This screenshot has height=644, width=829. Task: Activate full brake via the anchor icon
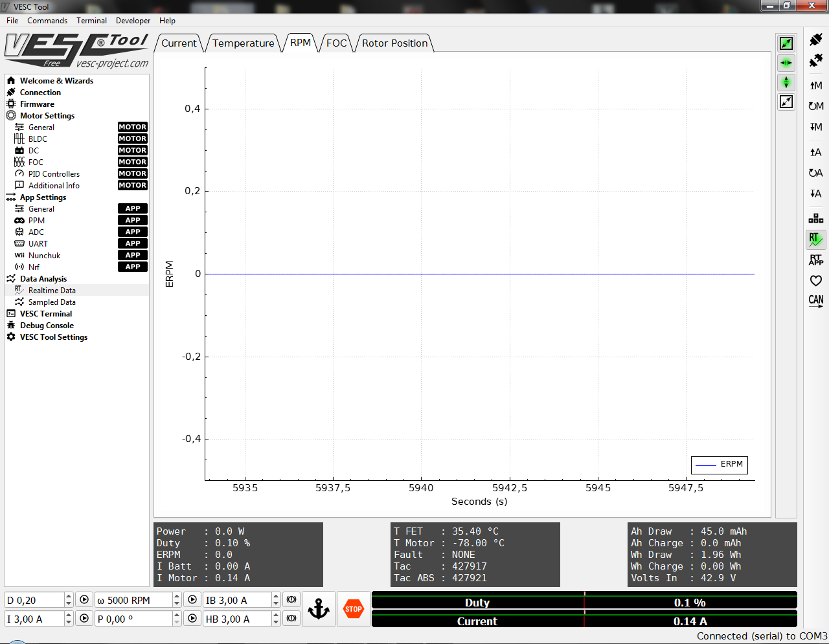point(318,608)
